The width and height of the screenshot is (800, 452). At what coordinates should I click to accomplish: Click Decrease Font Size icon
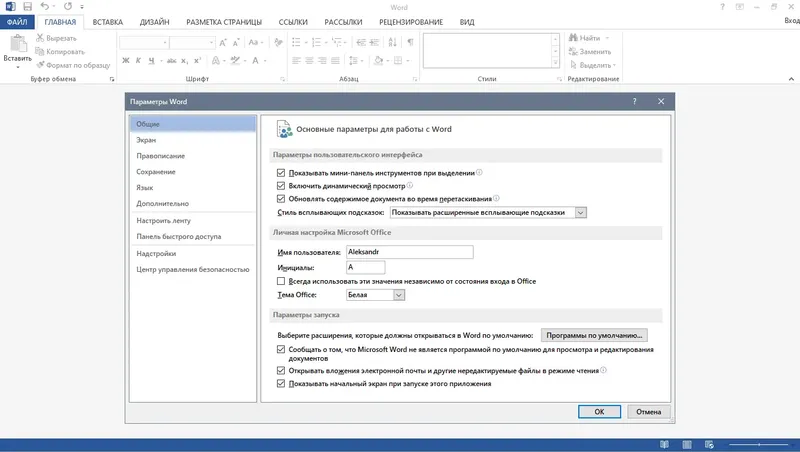236,42
